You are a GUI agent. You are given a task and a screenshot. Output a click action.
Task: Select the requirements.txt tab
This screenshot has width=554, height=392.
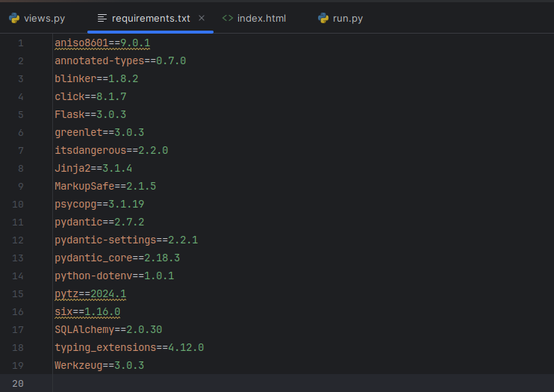(x=151, y=19)
